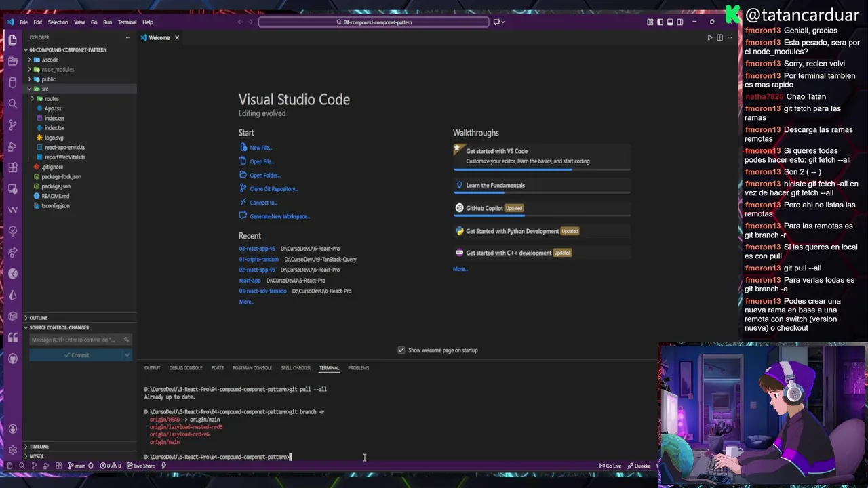The image size is (868, 488).
Task: Click Explorer's more actions ellipsis
Action: [127, 37]
